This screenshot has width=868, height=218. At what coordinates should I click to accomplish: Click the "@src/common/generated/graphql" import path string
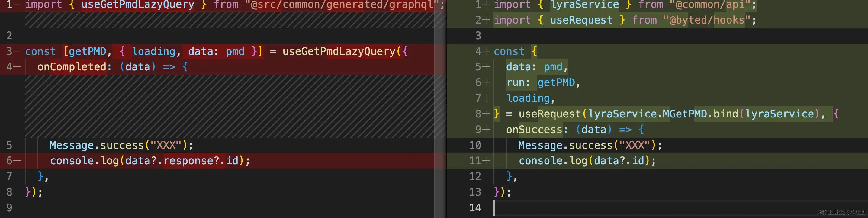tap(342, 5)
